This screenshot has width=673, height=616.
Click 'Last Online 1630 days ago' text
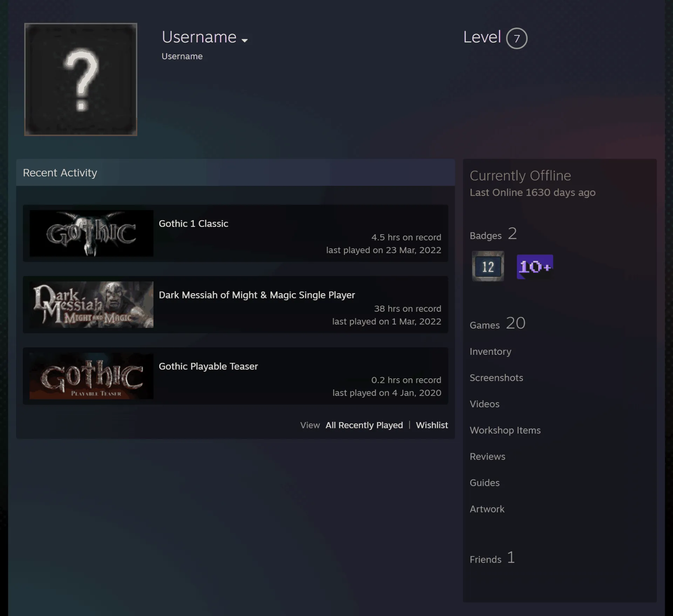coord(532,192)
